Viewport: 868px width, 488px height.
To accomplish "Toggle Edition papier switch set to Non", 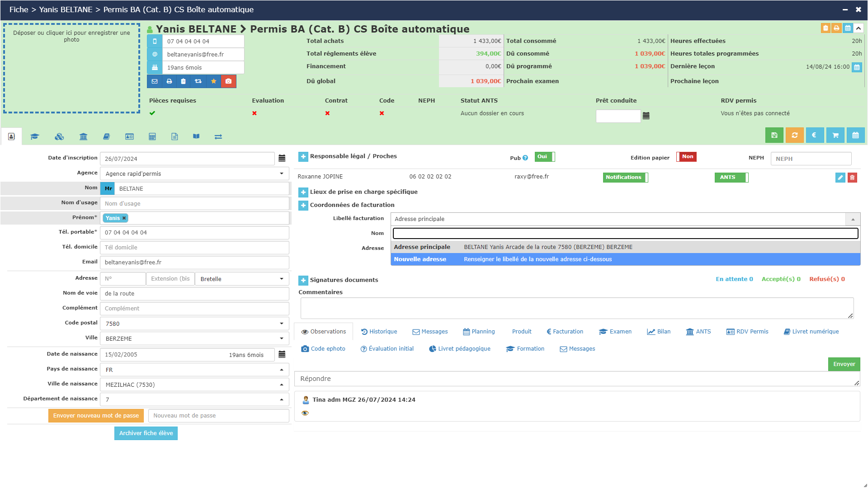I will coord(686,157).
